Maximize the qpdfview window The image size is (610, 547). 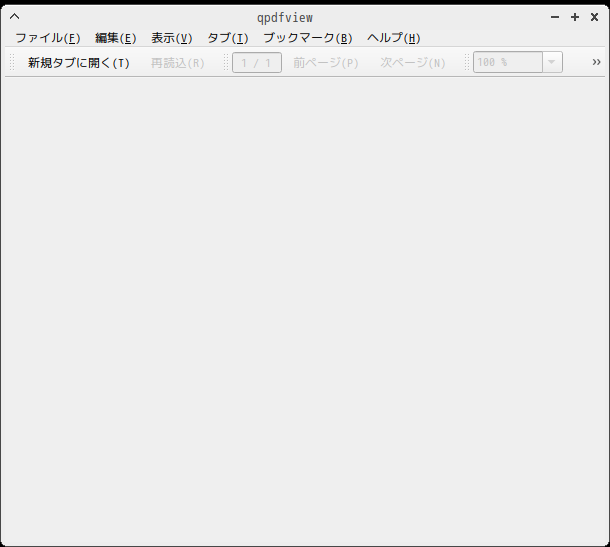pyautogui.click(x=575, y=17)
